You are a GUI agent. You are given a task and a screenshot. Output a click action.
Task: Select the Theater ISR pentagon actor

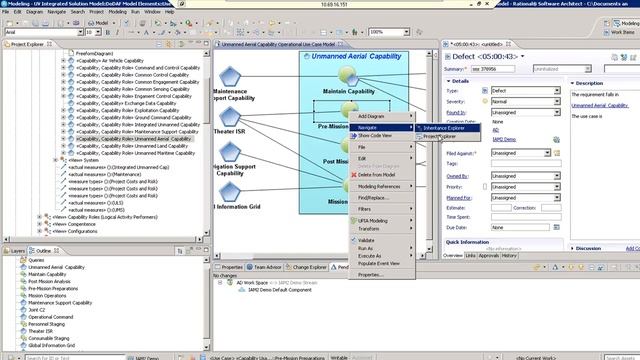coord(230,117)
